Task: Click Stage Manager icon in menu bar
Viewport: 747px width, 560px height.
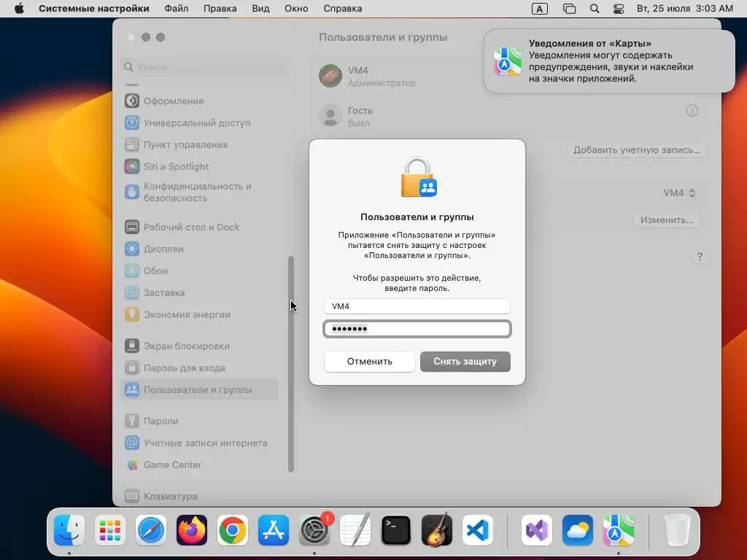Action: [x=569, y=9]
